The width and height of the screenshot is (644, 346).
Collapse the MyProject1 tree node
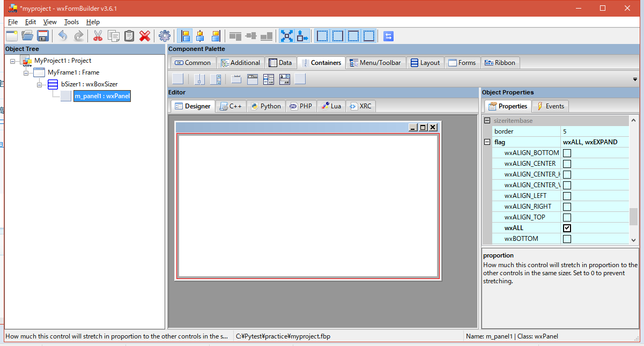pos(13,61)
